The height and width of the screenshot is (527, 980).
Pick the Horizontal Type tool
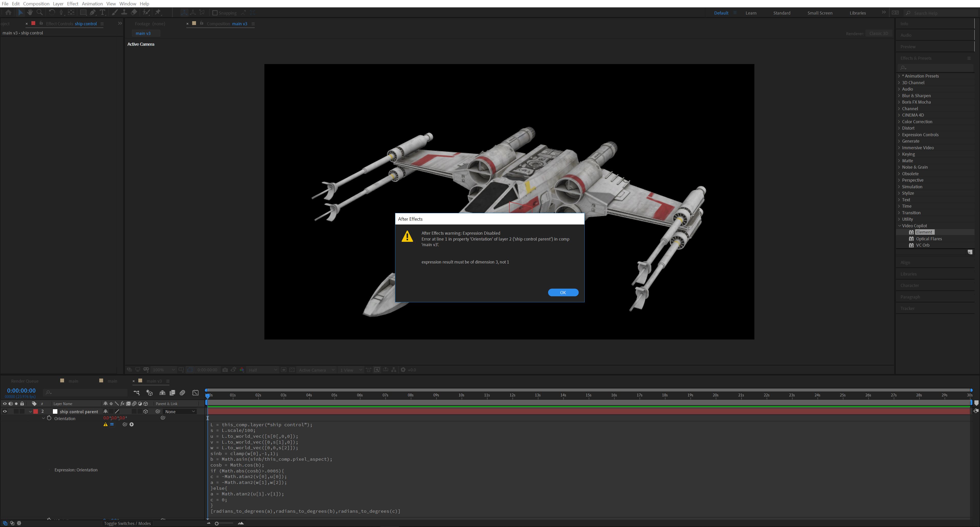pyautogui.click(x=102, y=12)
